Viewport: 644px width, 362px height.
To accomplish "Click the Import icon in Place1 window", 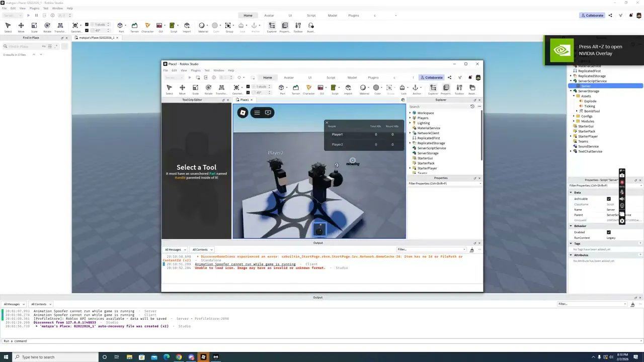I will click(348, 89).
